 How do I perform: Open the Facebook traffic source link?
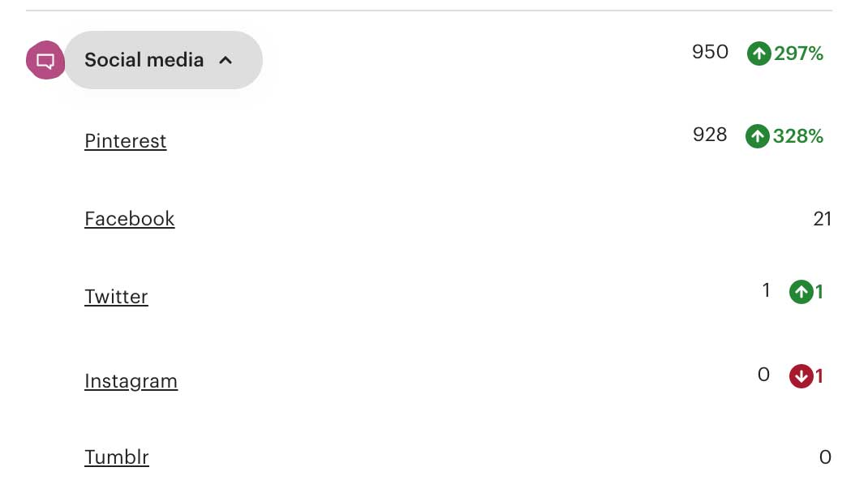[x=130, y=219]
